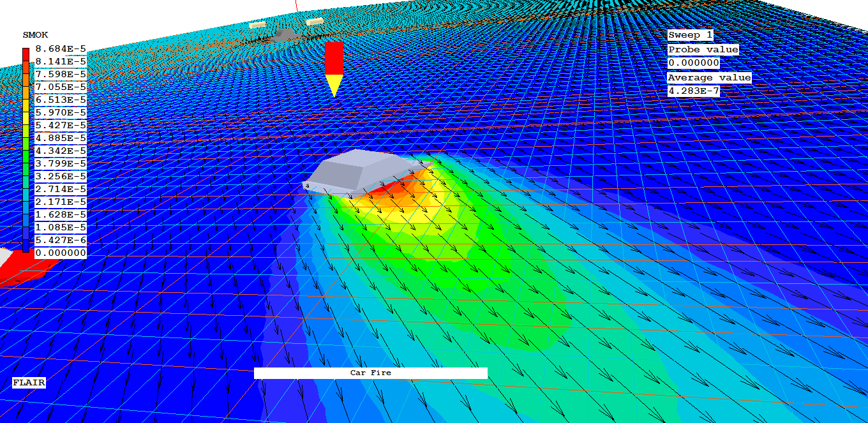Click the maximum legend value 8.684E-5
The image size is (868, 423).
(61, 48)
